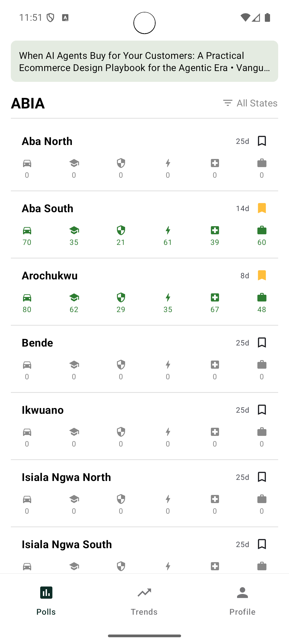Image resolution: width=289 pixels, height=644 pixels.
Task: Tap the education cap icon under Arochukwu
Action: coord(74,298)
